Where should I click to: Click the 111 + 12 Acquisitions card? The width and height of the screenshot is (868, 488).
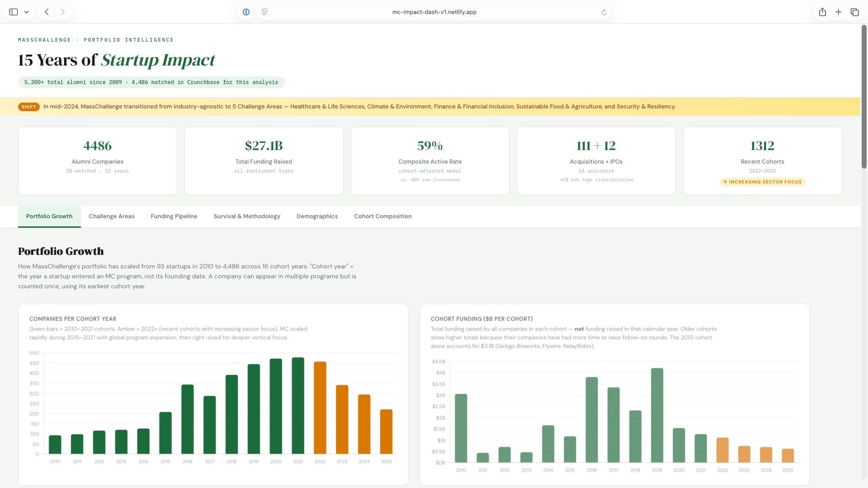point(596,161)
